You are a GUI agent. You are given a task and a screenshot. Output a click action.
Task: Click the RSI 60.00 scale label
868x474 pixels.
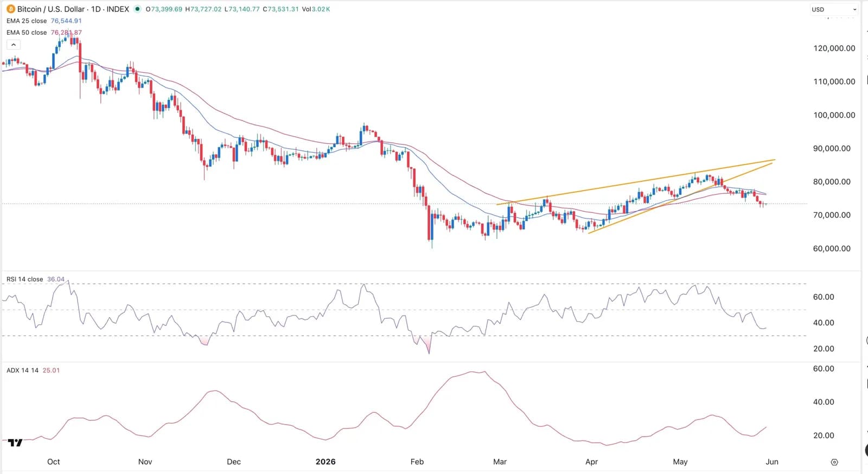pyautogui.click(x=824, y=297)
